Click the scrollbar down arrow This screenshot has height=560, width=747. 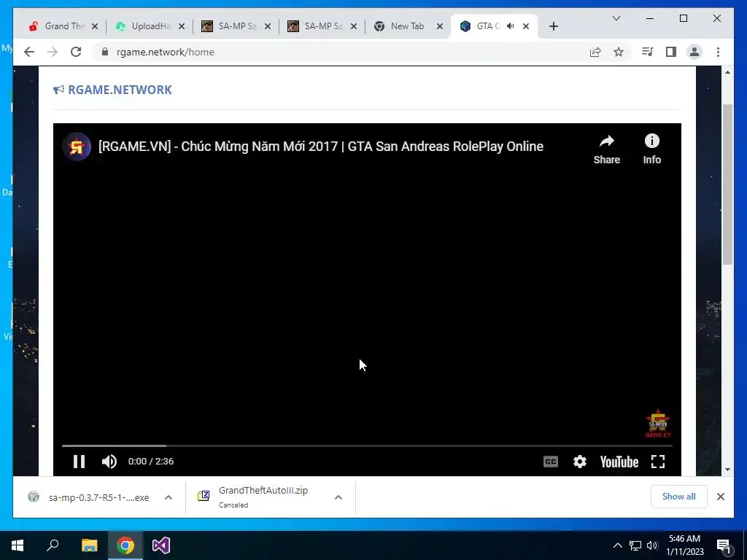click(x=727, y=470)
